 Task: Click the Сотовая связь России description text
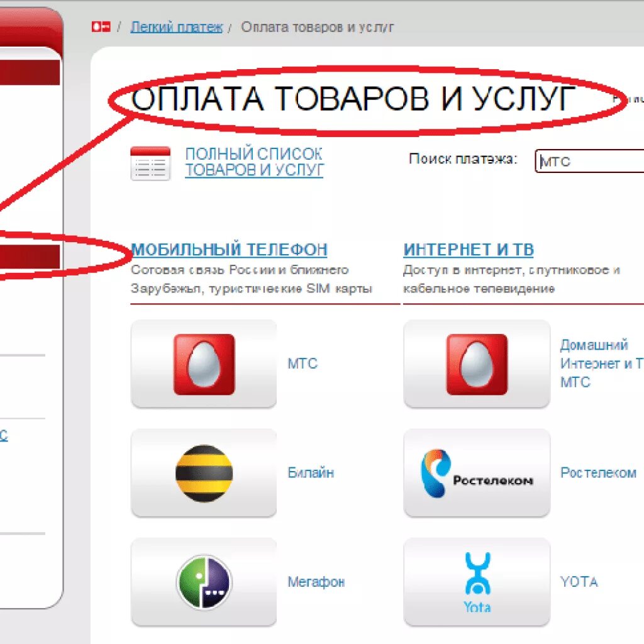(252, 279)
